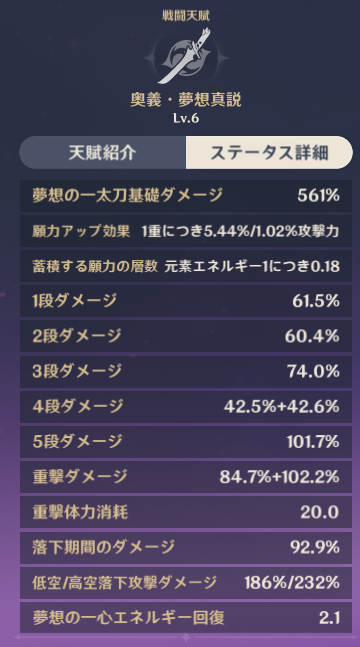
Task: Click the 重撃体力消耗 row
Action: point(186,512)
